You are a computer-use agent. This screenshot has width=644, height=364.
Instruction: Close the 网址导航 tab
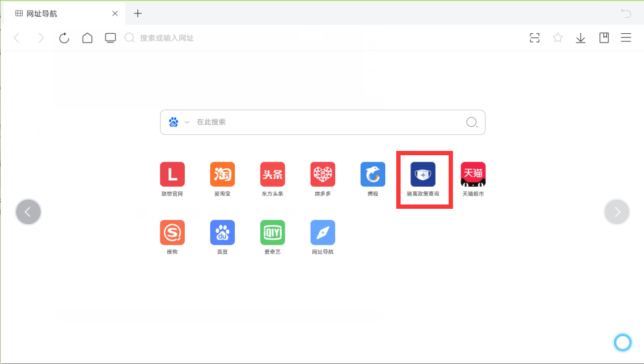[x=115, y=14]
